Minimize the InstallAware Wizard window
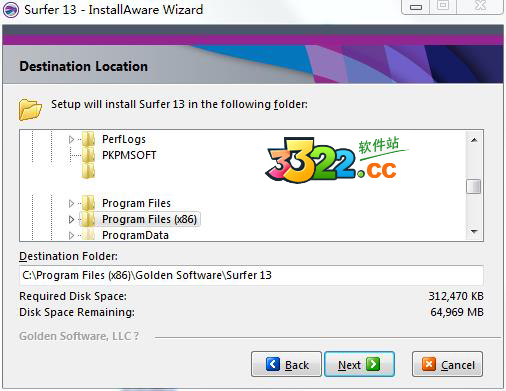 click(416, 7)
